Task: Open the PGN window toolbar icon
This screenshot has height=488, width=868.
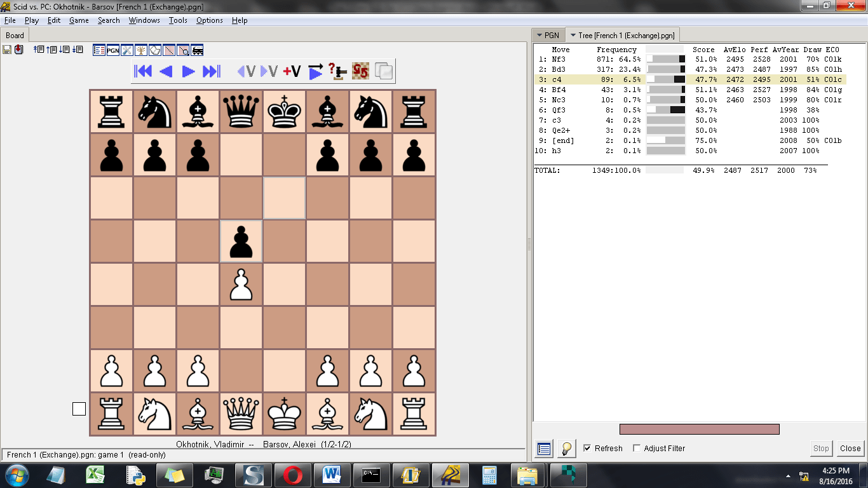Action: point(113,50)
